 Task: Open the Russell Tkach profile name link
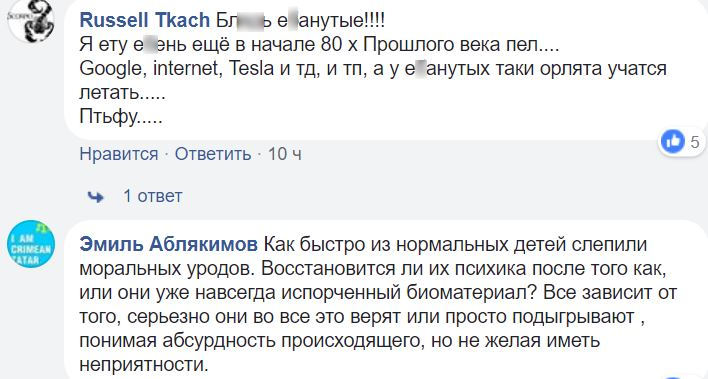tap(144, 20)
